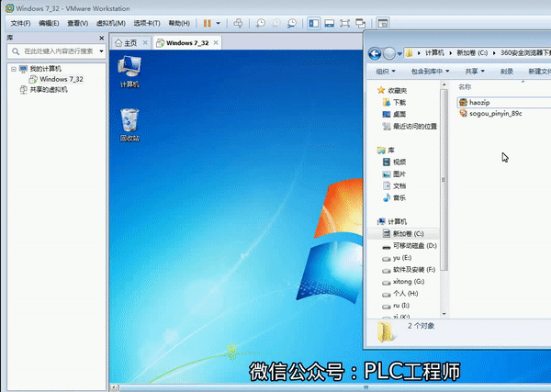Select the haozip file
Image resolution: width=551 pixels, height=392 pixels.
pyautogui.click(x=479, y=103)
